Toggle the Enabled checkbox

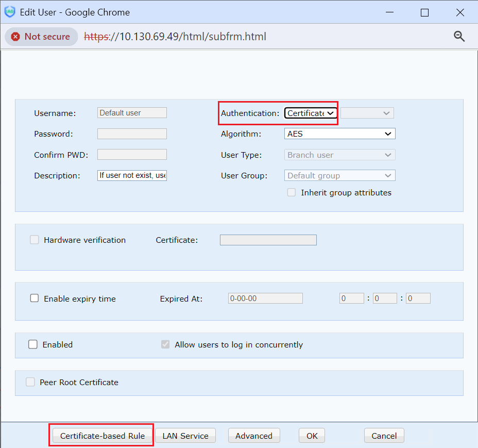[x=33, y=344]
